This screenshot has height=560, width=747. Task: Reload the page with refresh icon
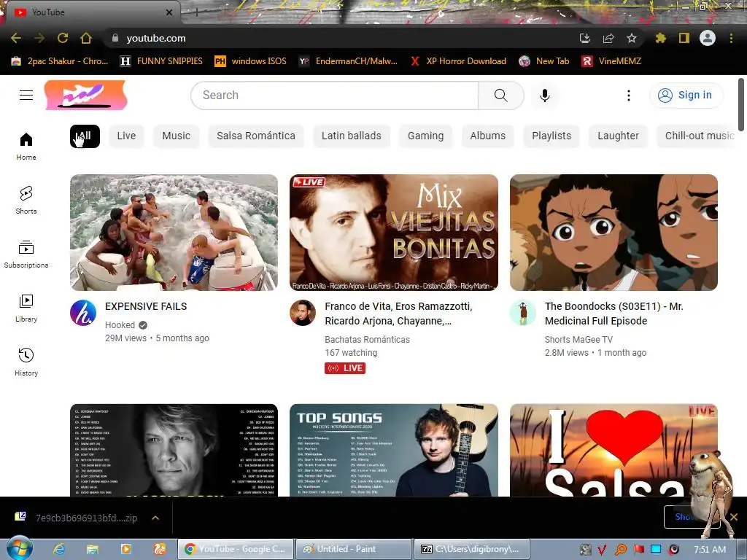(63, 38)
